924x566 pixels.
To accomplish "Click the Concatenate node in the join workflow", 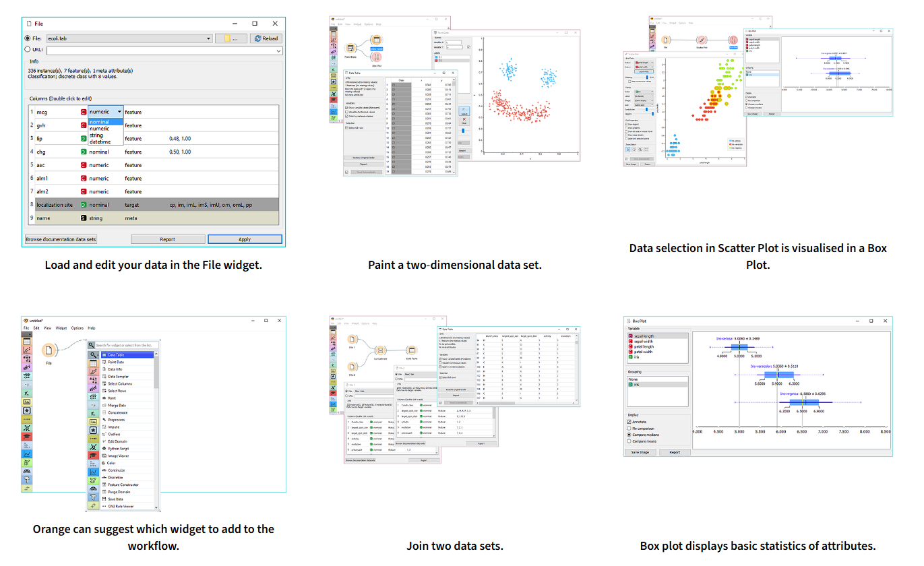I will pos(380,352).
